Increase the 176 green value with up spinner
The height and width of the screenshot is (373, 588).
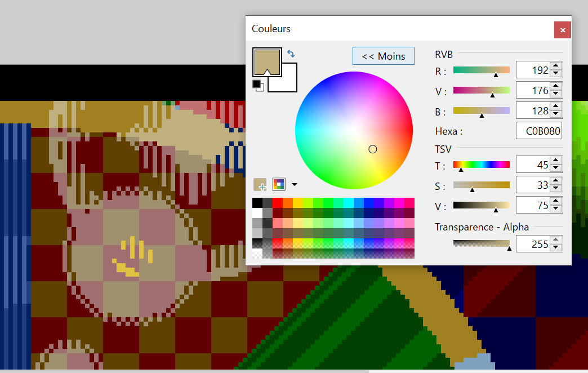[x=556, y=86]
